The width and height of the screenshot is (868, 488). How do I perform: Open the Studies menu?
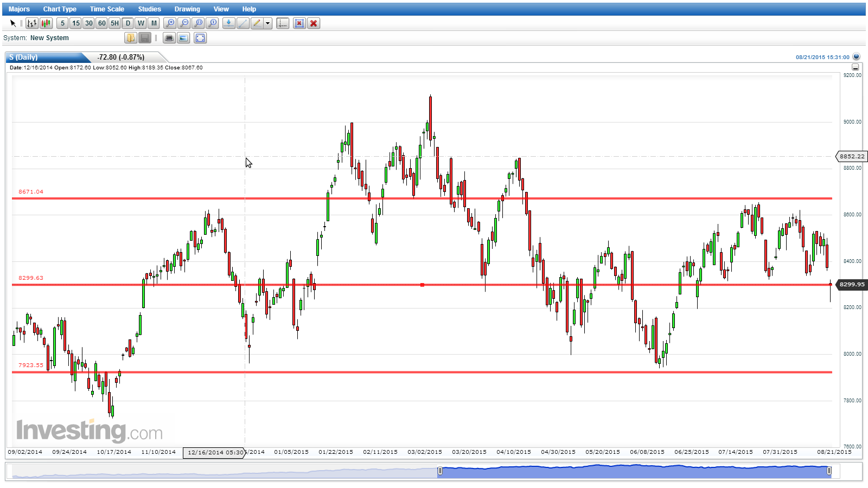(x=149, y=9)
